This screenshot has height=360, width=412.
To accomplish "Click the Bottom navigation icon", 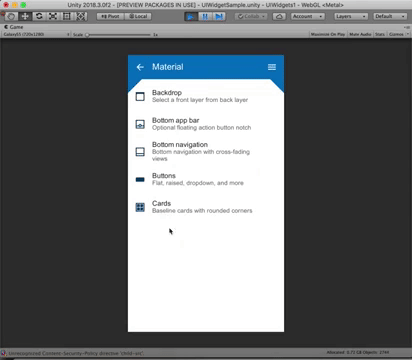I will click(x=140, y=152).
